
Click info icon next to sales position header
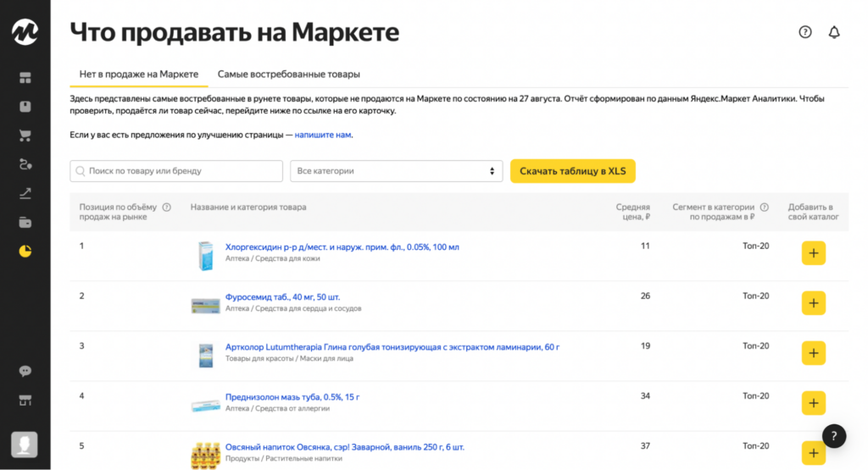pos(167,207)
